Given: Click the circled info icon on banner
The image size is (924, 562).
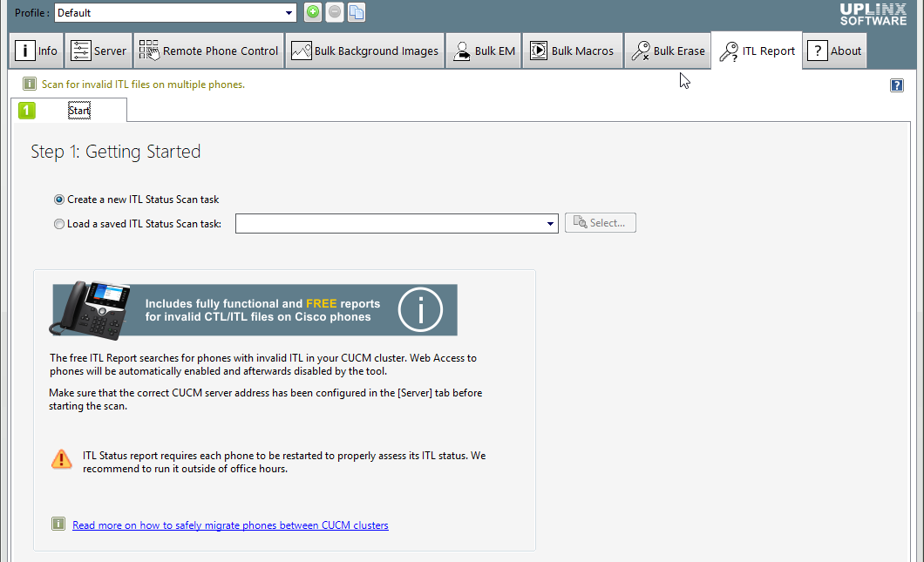Looking at the screenshot, I should click(420, 310).
